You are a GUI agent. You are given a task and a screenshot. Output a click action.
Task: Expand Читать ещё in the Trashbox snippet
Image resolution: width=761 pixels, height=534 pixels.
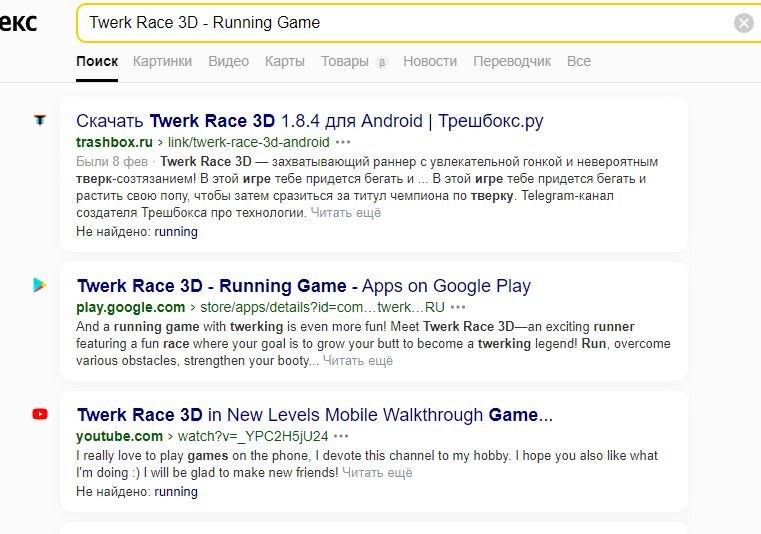(346, 213)
